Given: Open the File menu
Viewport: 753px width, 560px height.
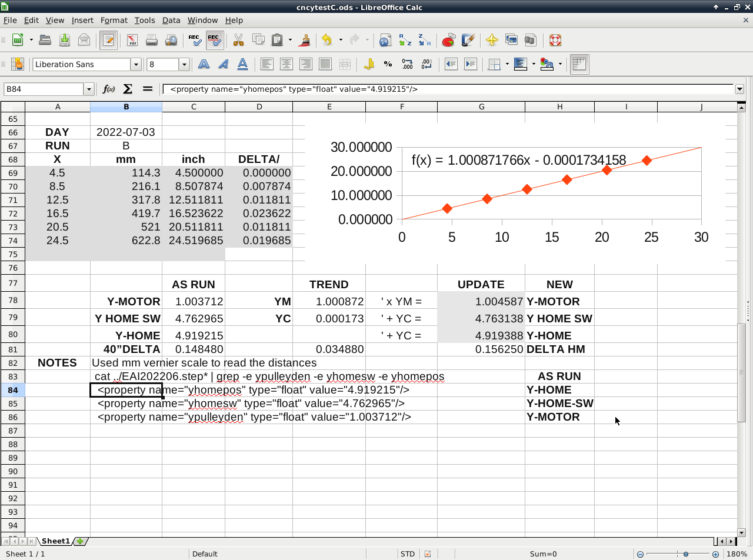Looking at the screenshot, I should [10, 20].
